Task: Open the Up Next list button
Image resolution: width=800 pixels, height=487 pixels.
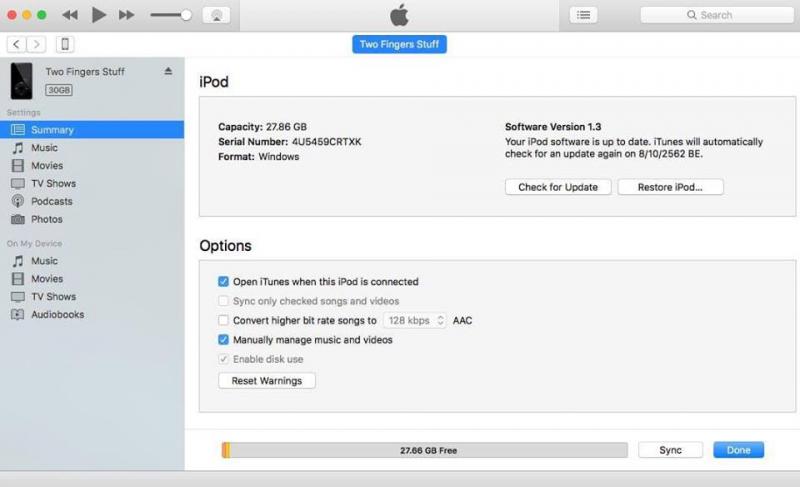Action: (x=583, y=15)
